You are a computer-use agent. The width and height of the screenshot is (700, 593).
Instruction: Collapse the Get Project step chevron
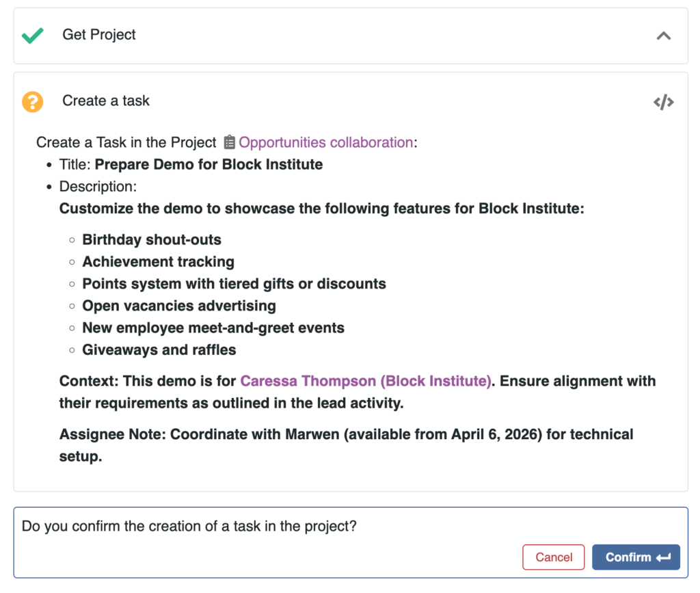(x=663, y=36)
